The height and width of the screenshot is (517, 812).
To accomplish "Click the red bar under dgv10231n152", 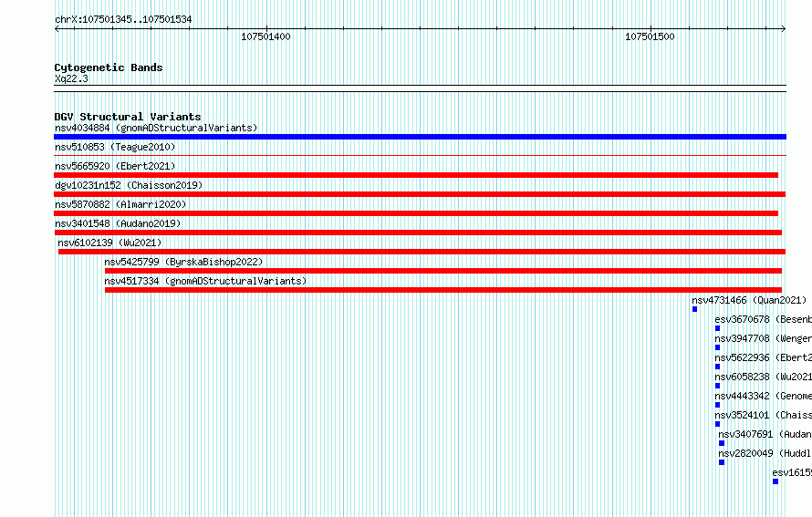I will [x=420, y=194].
